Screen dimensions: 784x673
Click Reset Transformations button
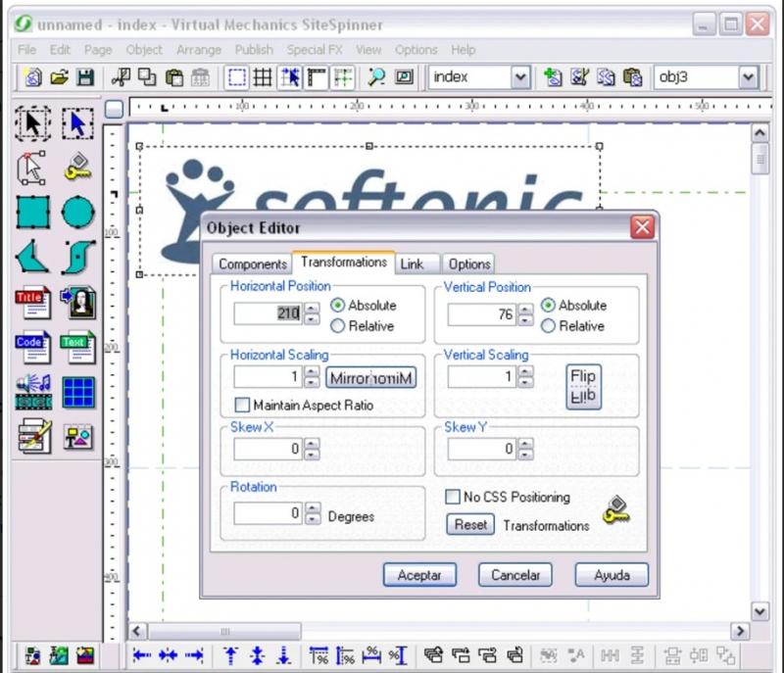tap(470, 525)
